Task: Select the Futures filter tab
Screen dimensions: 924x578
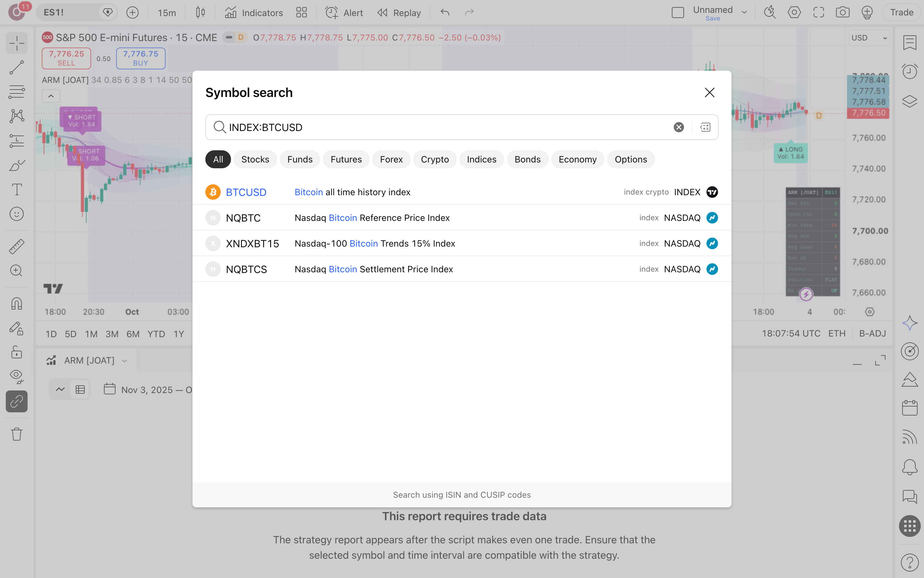Action: click(x=346, y=159)
